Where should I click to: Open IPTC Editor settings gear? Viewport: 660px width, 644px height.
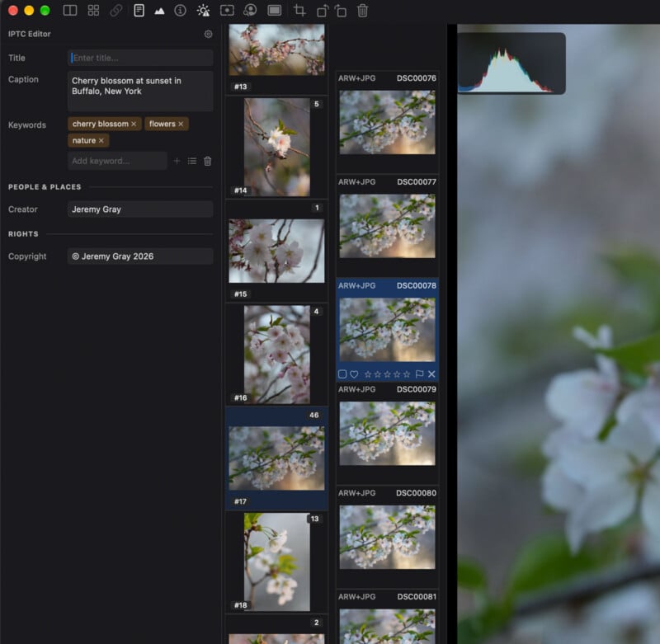[x=209, y=34]
